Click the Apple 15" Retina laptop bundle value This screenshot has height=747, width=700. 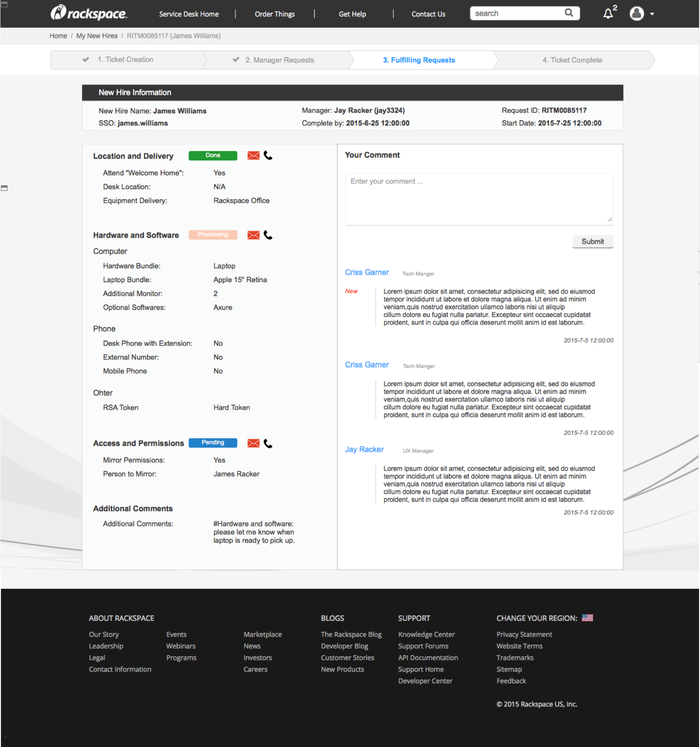[x=240, y=280]
